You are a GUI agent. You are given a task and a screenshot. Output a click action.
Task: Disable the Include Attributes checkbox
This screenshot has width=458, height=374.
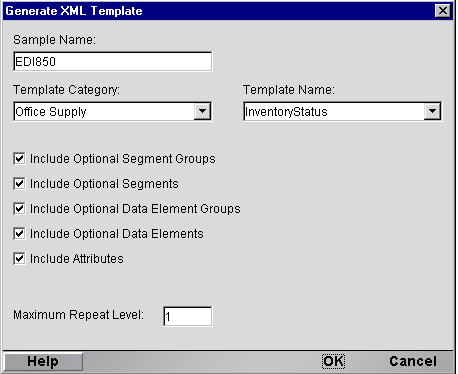(x=19, y=259)
